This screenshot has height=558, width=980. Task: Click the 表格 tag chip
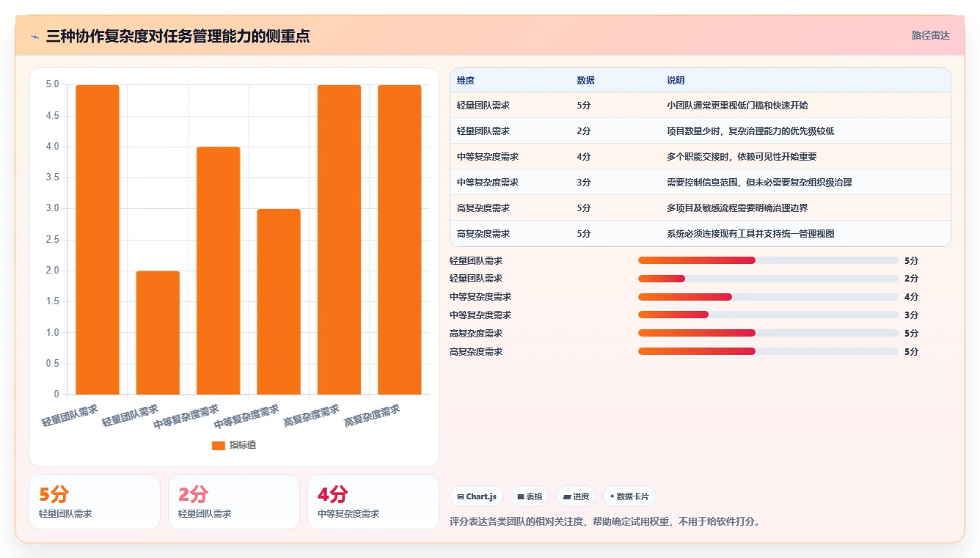click(x=530, y=496)
